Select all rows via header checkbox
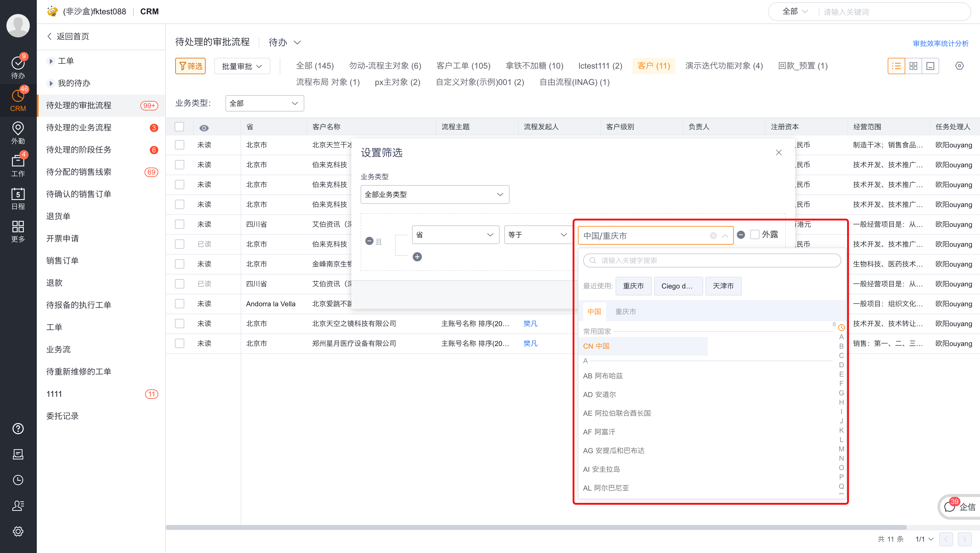This screenshot has width=980, height=553. [179, 127]
